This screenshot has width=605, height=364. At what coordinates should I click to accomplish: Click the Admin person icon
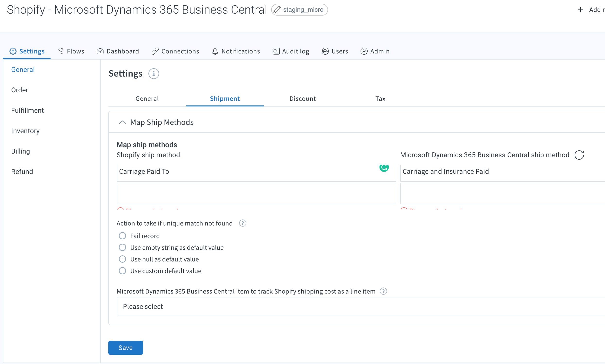pyautogui.click(x=364, y=51)
